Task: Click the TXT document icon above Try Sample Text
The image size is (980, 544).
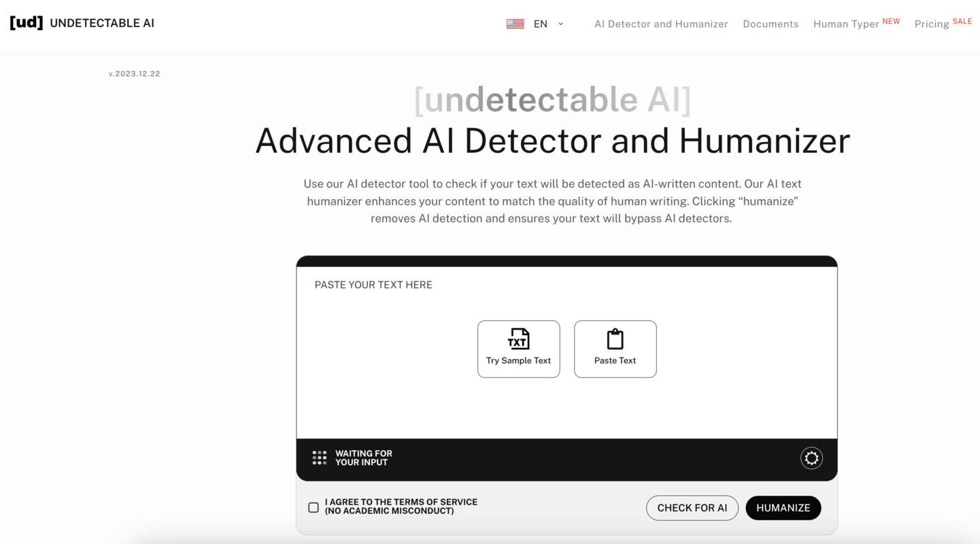Action: point(518,339)
